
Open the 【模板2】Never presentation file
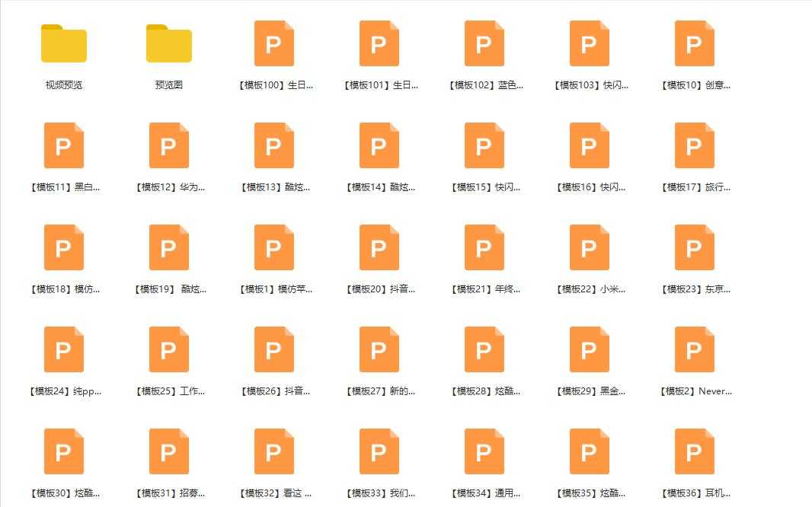point(694,349)
